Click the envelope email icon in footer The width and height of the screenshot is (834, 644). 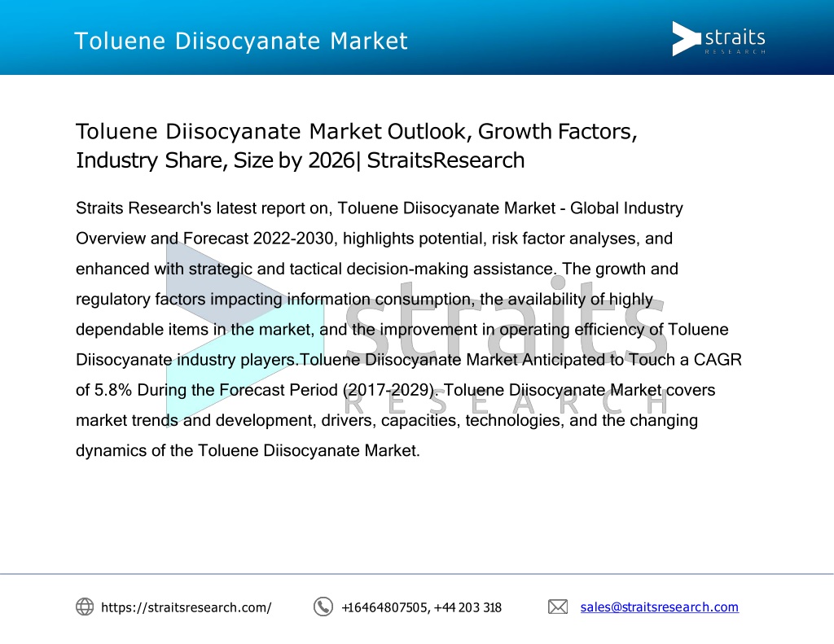(558, 607)
